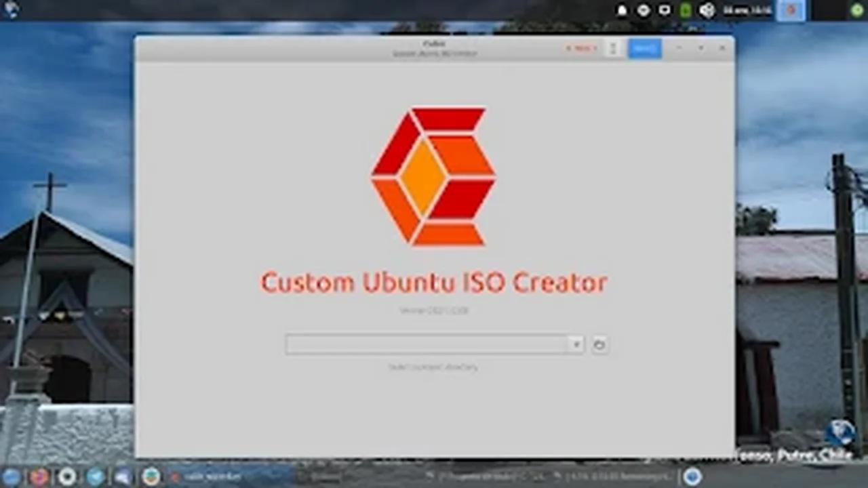
Task: Open the project directory dropdown arrow
Action: pos(575,345)
